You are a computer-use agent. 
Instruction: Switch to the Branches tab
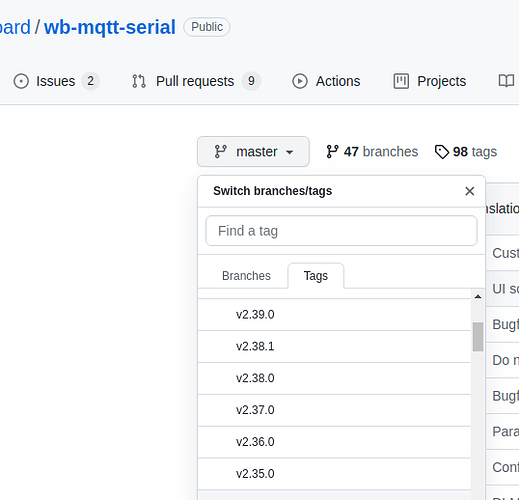tap(246, 276)
